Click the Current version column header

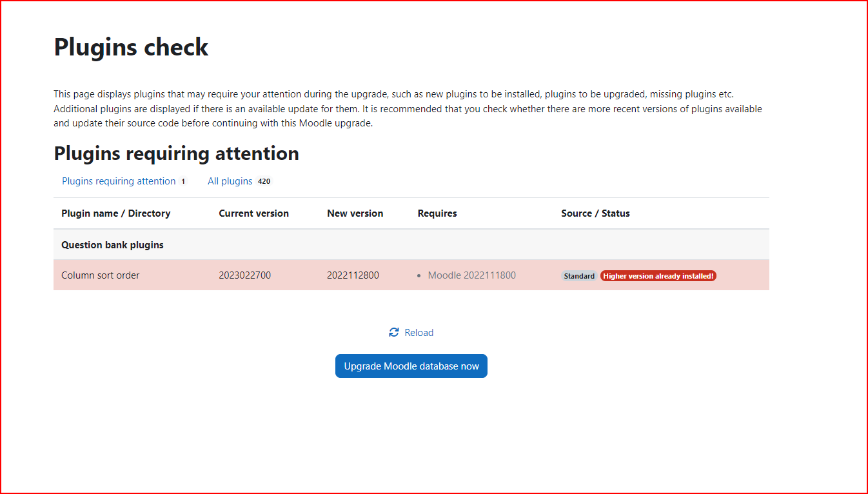[254, 213]
